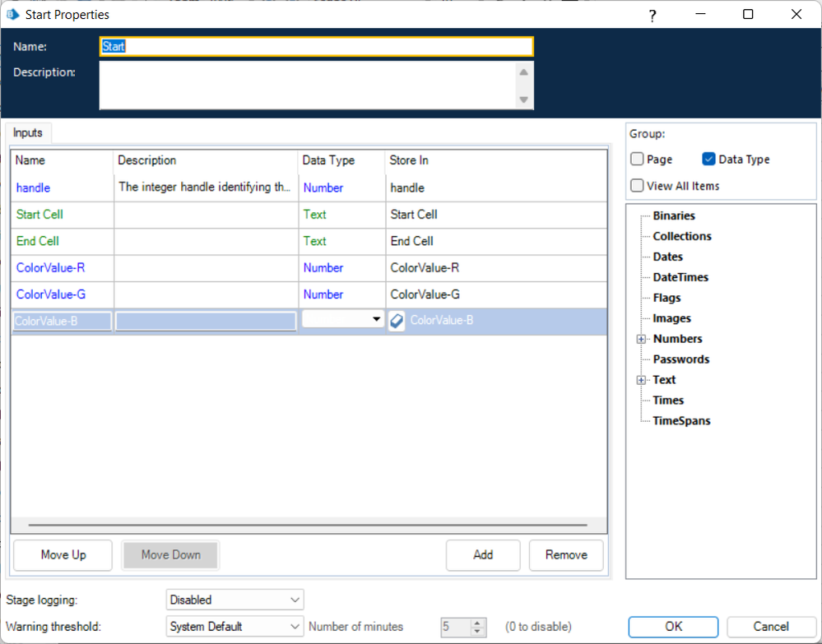Toggle the View All Items checkbox
Viewport: 822px width, 644px height.
(638, 186)
